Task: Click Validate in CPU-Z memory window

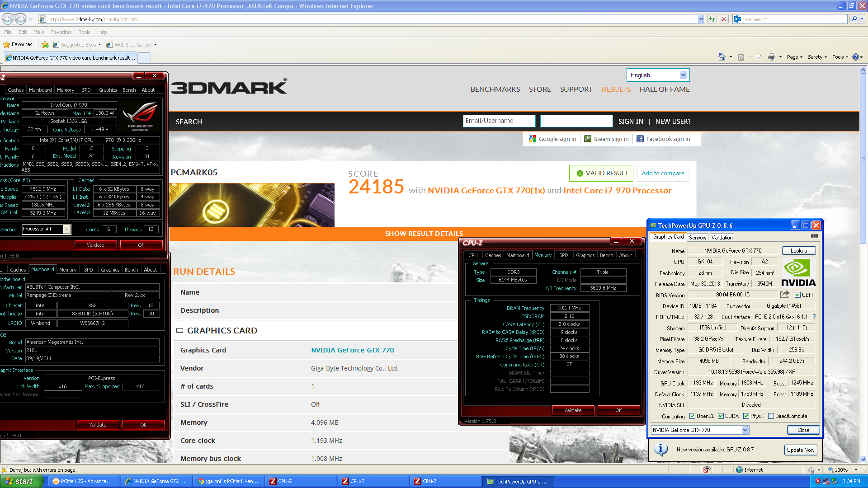Action: click(x=572, y=410)
